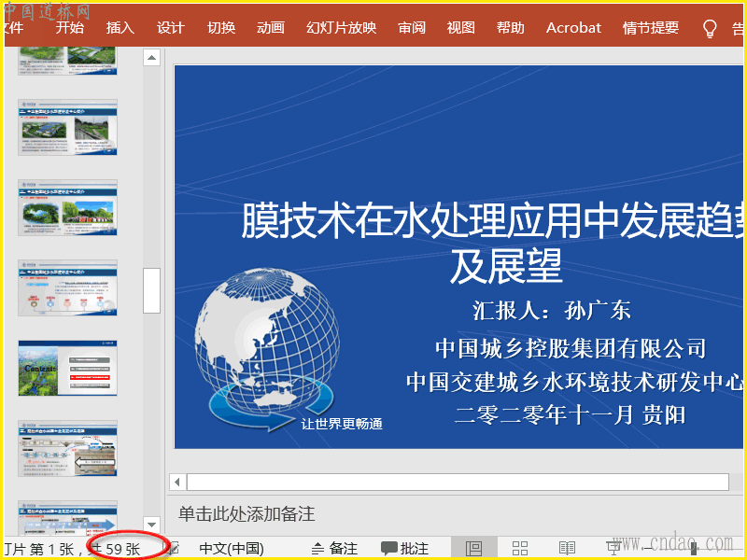Click the horizontal scrollbar left arrow

coord(177,482)
